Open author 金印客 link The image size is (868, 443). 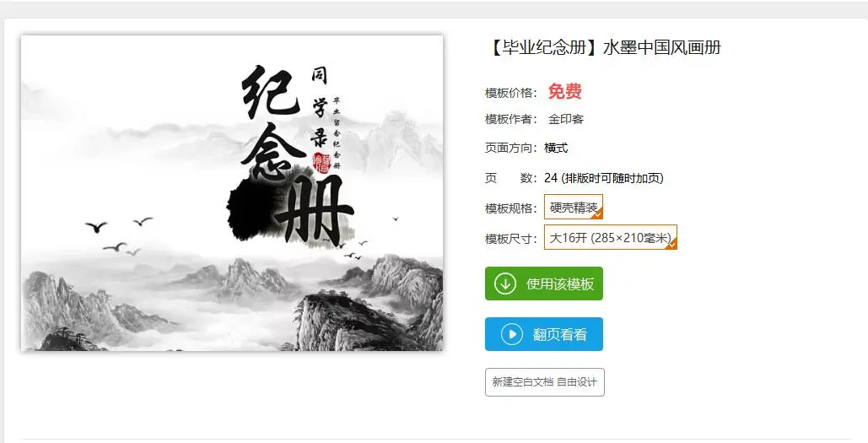(x=566, y=119)
